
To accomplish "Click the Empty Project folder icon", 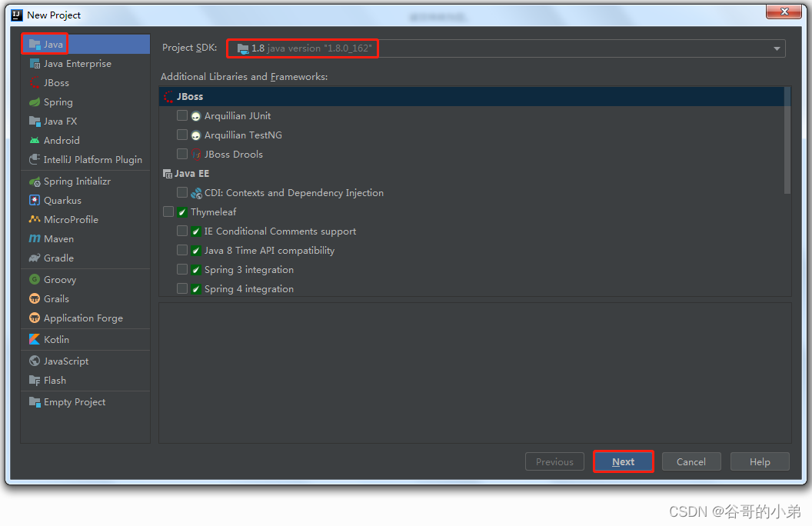I will (35, 402).
